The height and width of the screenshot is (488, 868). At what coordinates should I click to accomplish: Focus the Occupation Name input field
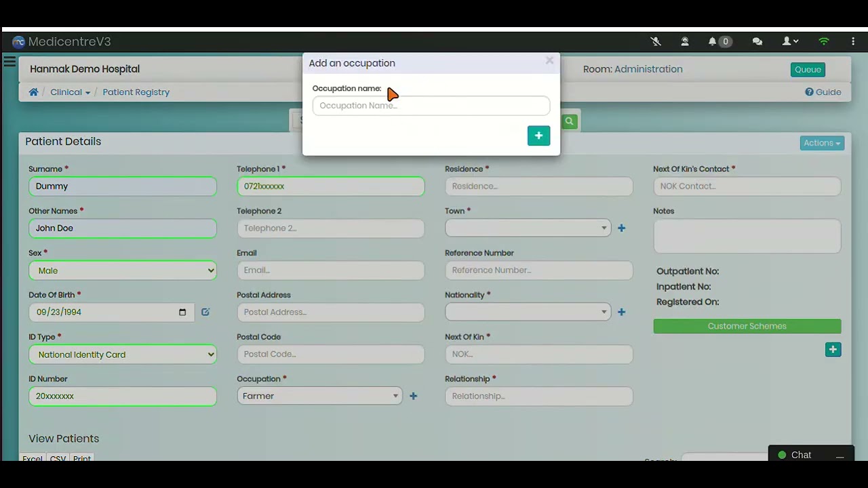(x=431, y=106)
